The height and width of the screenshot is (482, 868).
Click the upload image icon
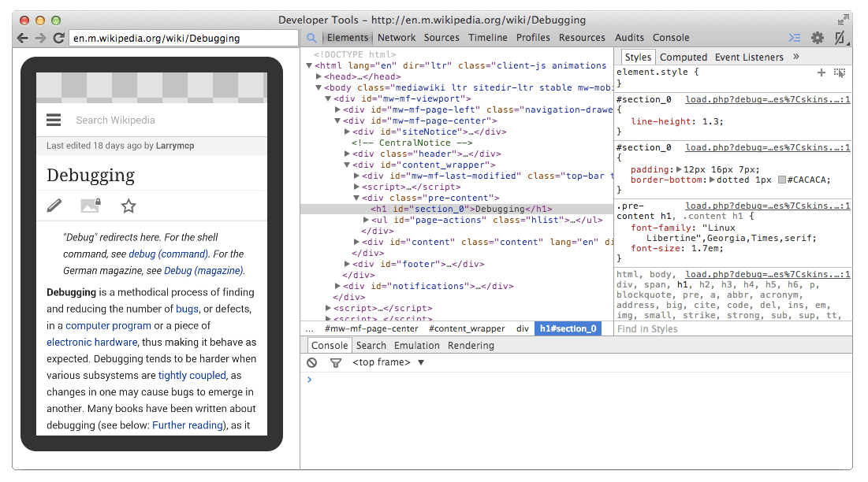tap(91, 206)
